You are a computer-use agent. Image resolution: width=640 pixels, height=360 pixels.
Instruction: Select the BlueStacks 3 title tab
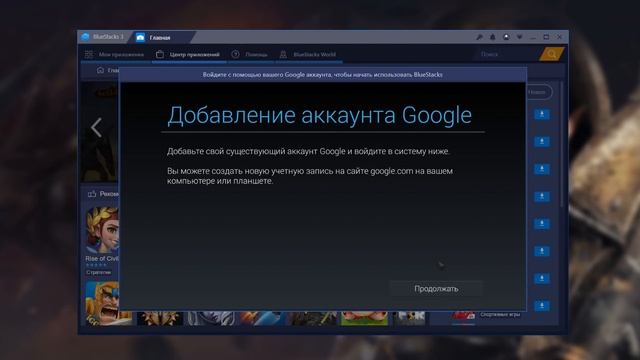[103, 37]
